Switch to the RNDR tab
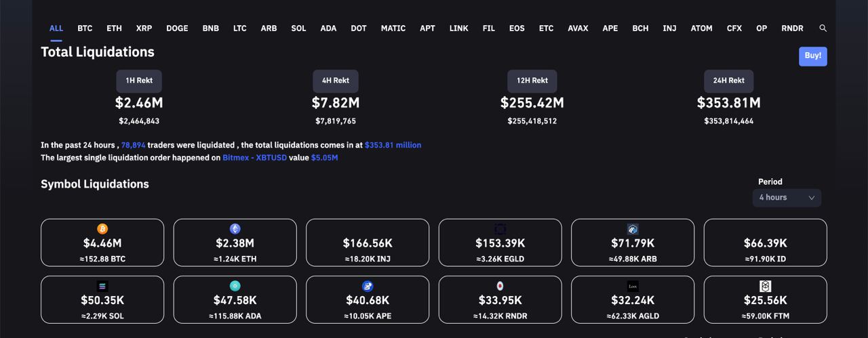The image size is (868, 338). tap(792, 28)
